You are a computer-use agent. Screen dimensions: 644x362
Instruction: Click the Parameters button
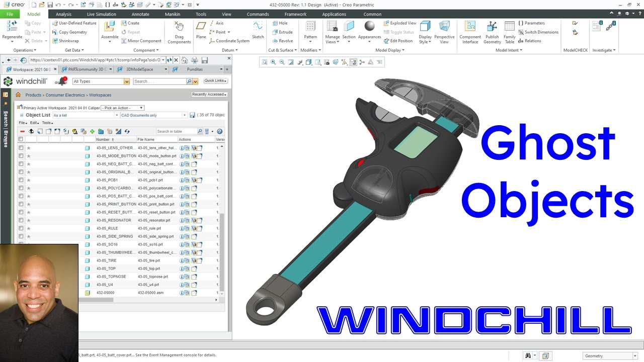(531, 23)
